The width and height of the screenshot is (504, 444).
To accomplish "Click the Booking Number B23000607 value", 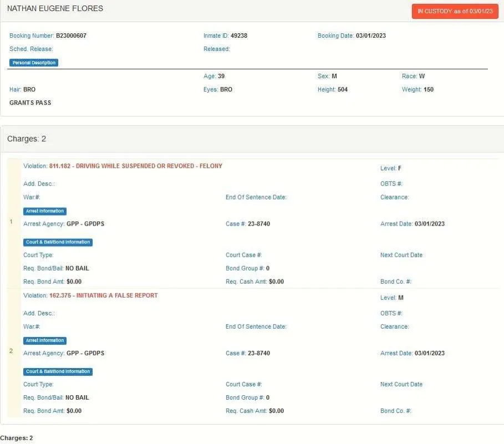I will (x=71, y=36).
